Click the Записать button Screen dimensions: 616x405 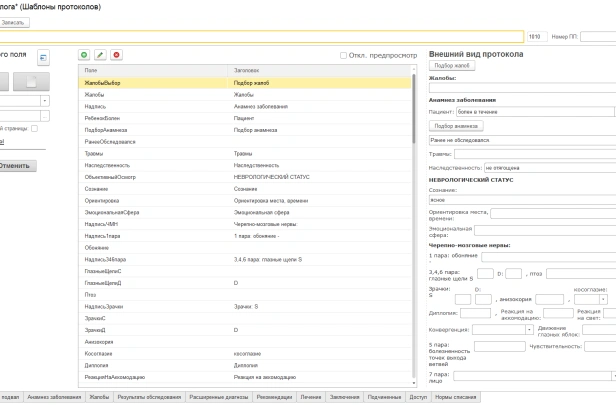16,21
